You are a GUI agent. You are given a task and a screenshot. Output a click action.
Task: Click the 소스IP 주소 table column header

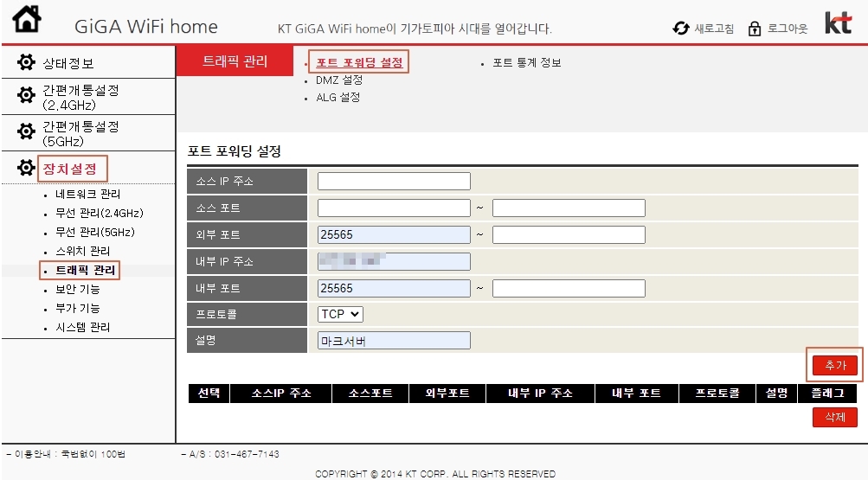pyautogui.click(x=281, y=394)
